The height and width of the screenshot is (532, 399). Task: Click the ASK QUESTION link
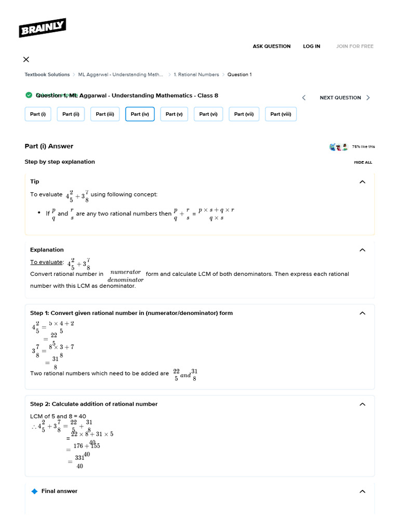point(271,46)
